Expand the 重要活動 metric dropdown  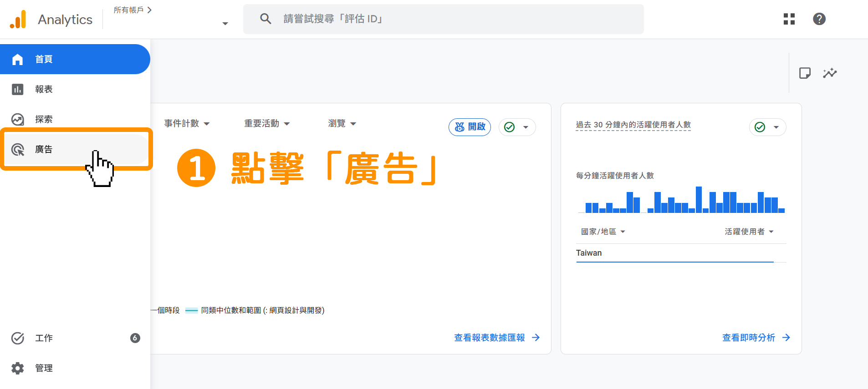tap(267, 124)
